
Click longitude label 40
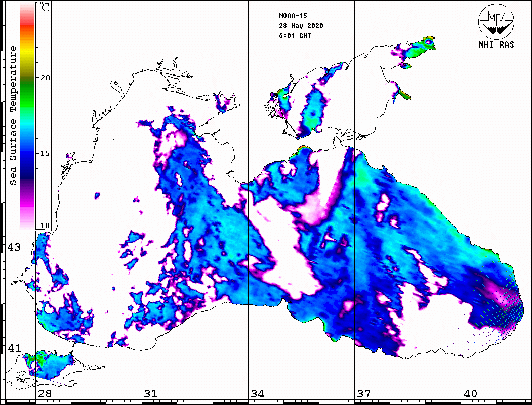click(470, 394)
